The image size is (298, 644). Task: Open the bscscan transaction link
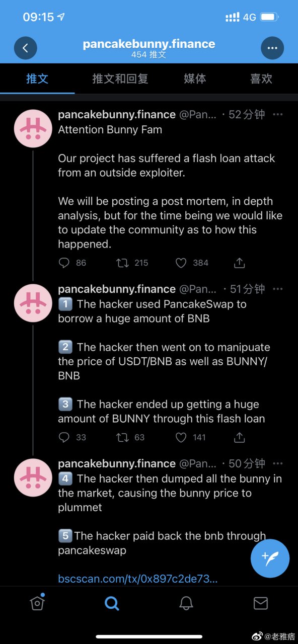click(x=138, y=579)
